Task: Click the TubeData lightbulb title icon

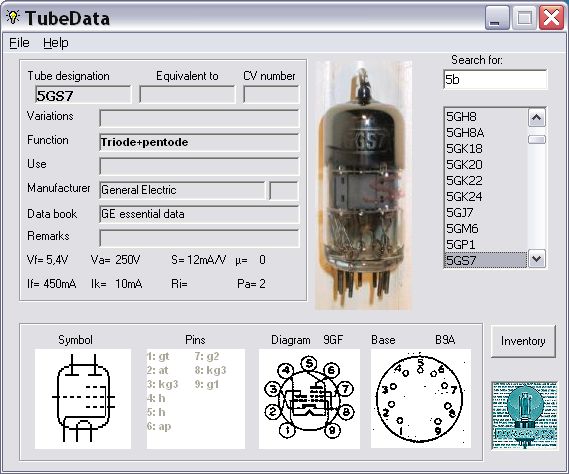Action: pos(13,17)
